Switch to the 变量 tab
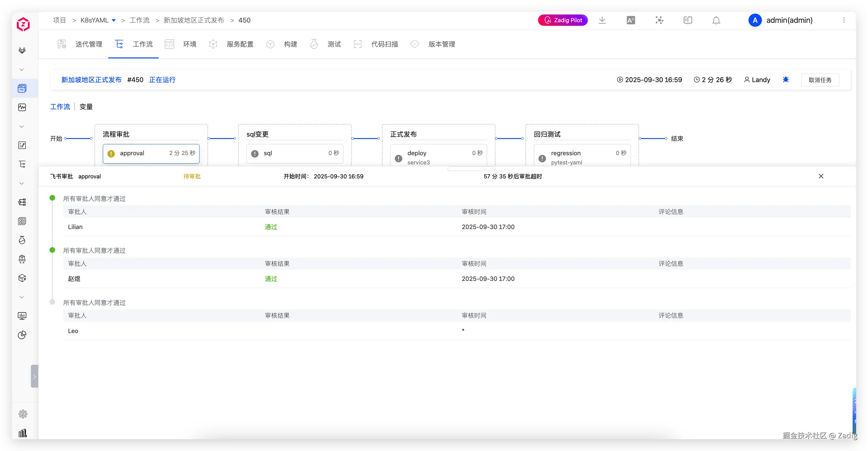Viewport: 868px width, 451px height. coord(86,107)
